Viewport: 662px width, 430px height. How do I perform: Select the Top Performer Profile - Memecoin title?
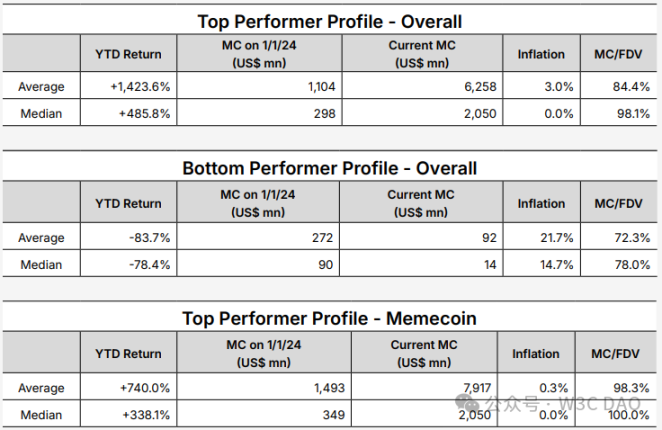329,318
